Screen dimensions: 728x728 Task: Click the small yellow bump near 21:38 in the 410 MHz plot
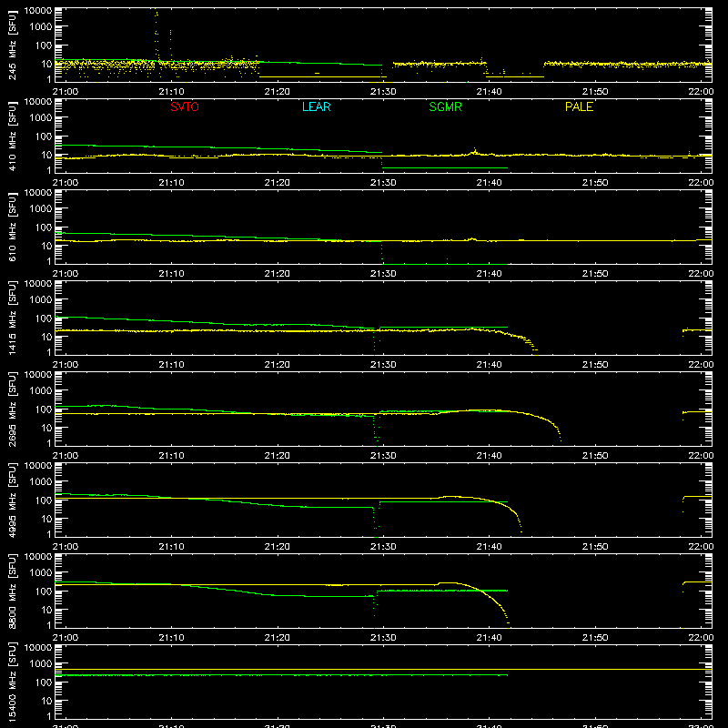coord(474,151)
